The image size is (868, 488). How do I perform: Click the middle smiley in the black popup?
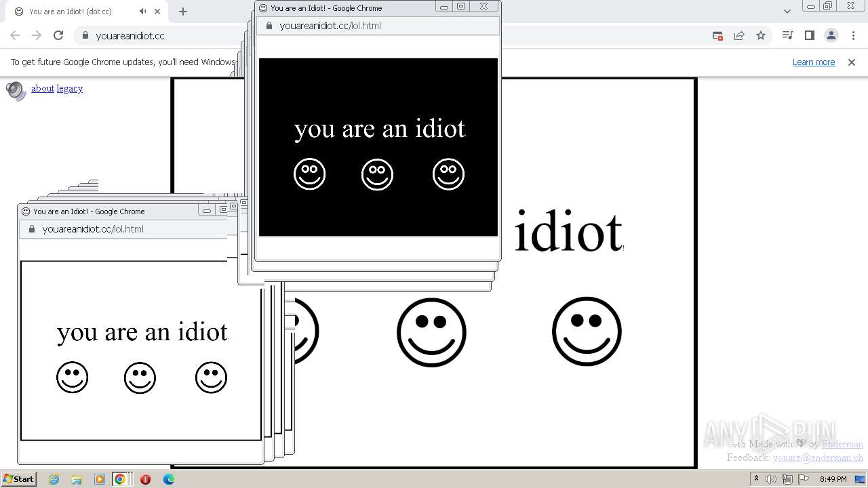[x=377, y=174]
